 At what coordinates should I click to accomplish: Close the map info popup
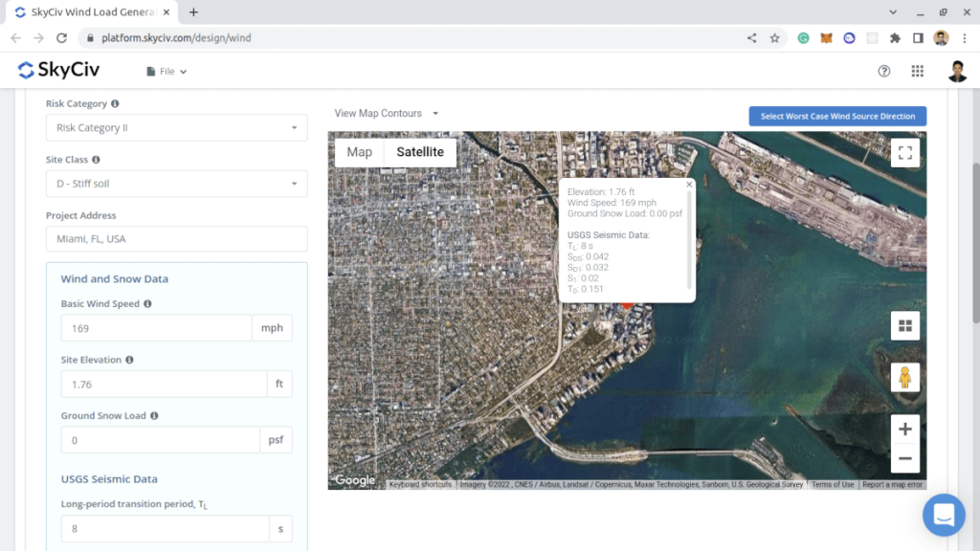pos(689,185)
